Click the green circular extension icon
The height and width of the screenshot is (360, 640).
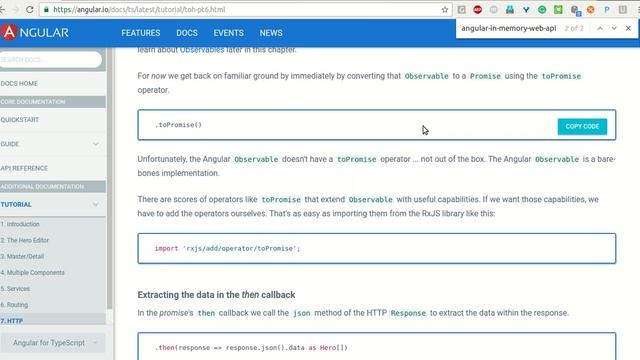[x=542, y=9]
